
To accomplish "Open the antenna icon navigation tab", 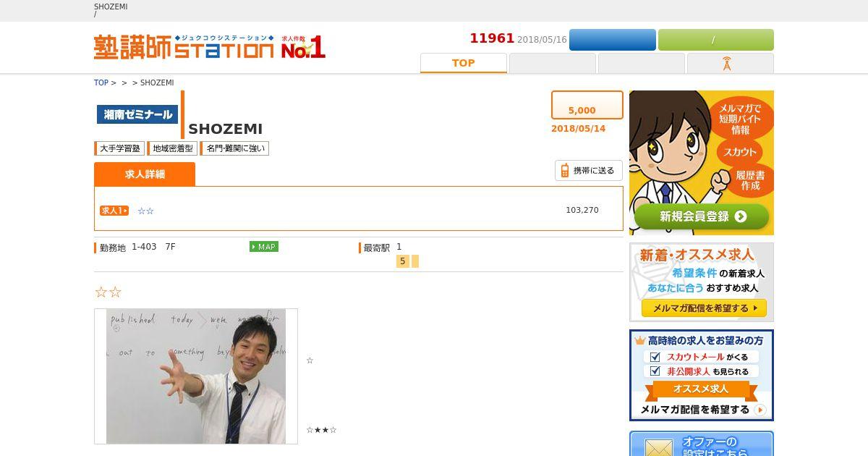I will (x=731, y=63).
